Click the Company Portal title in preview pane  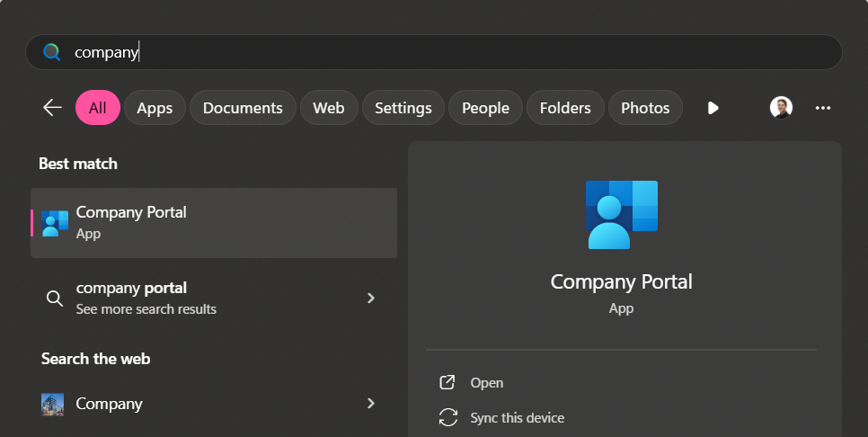coord(621,282)
